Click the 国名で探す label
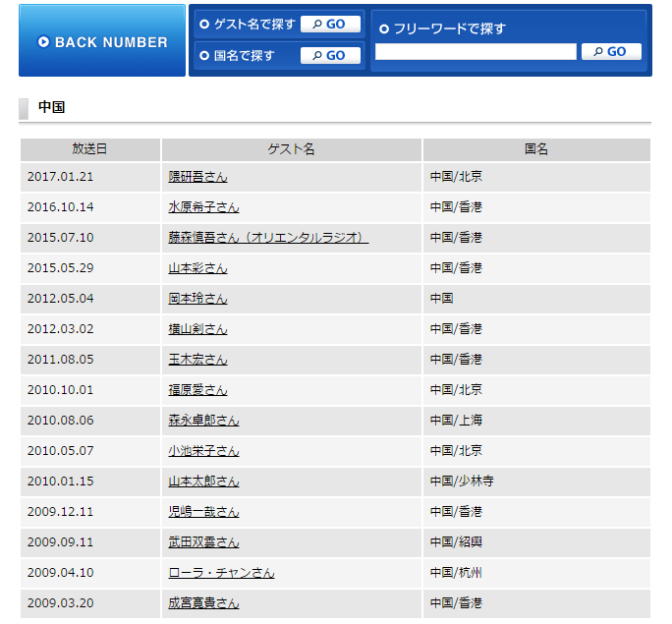Image resolution: width=672 pixels, height=624 pixels. tap(244, 55)
